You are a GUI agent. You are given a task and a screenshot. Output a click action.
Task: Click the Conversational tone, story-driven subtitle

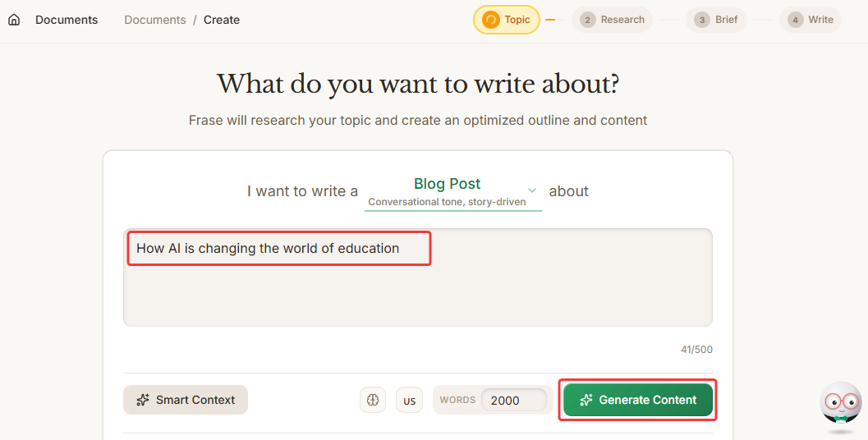447,202
